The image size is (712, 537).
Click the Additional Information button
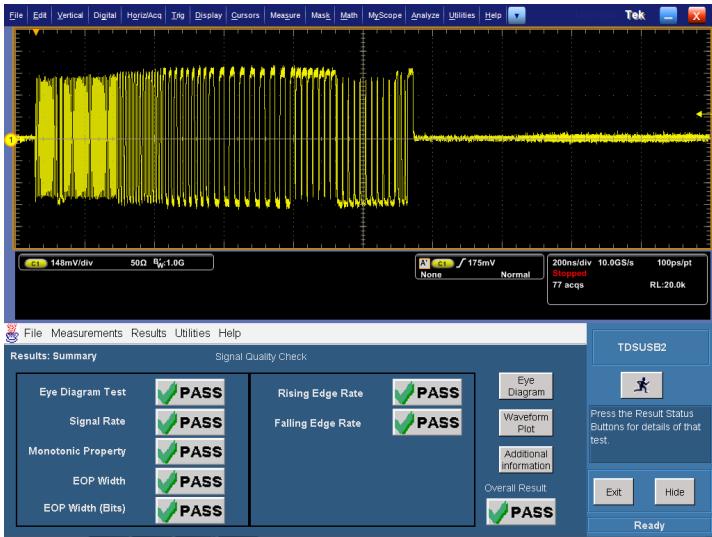tap(526, 460)
